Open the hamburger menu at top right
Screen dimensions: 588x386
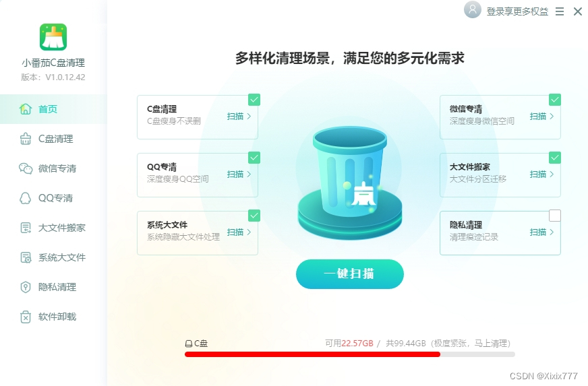pyautogui.click(x=560, y=11)
